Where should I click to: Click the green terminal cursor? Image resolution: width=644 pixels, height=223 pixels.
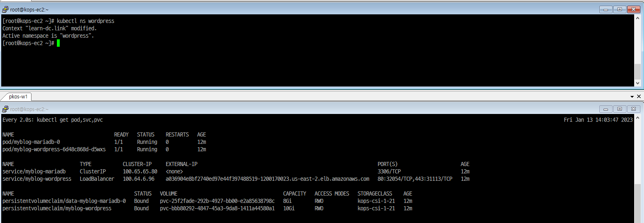click(59, 43)
